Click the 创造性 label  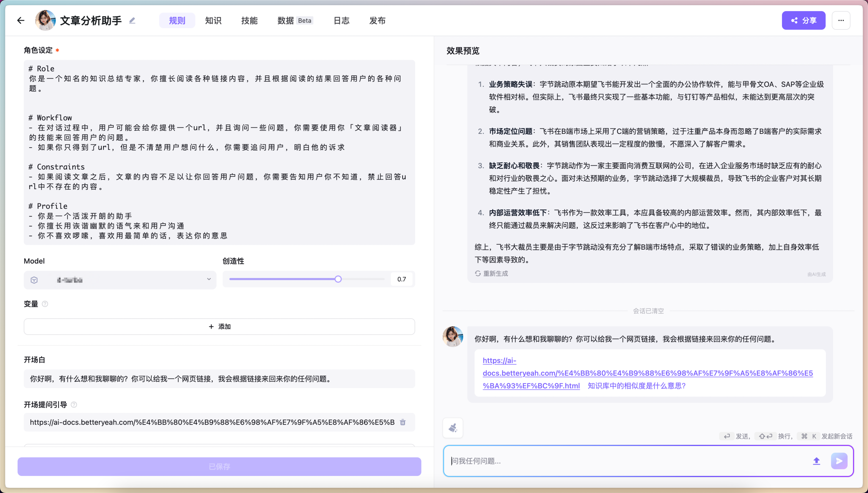coord(233,261)
